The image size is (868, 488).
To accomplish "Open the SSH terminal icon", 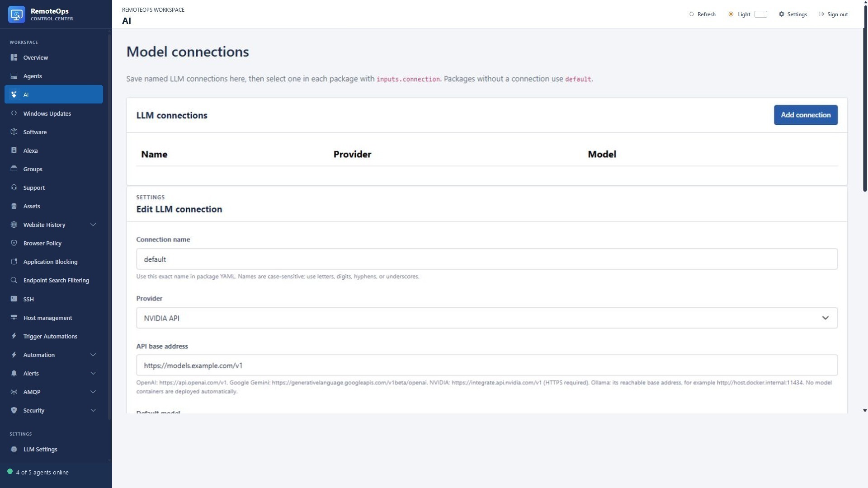I will click(14, 299).
